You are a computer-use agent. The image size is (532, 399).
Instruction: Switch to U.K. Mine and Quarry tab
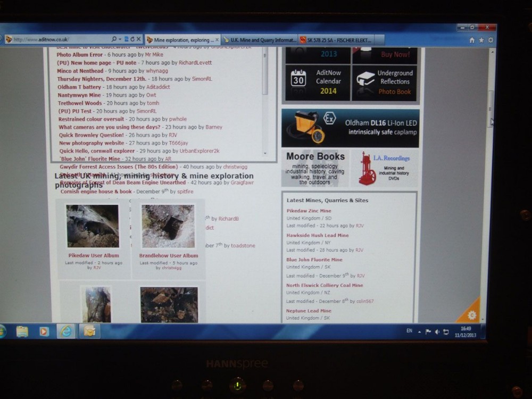tap(260, 40)
